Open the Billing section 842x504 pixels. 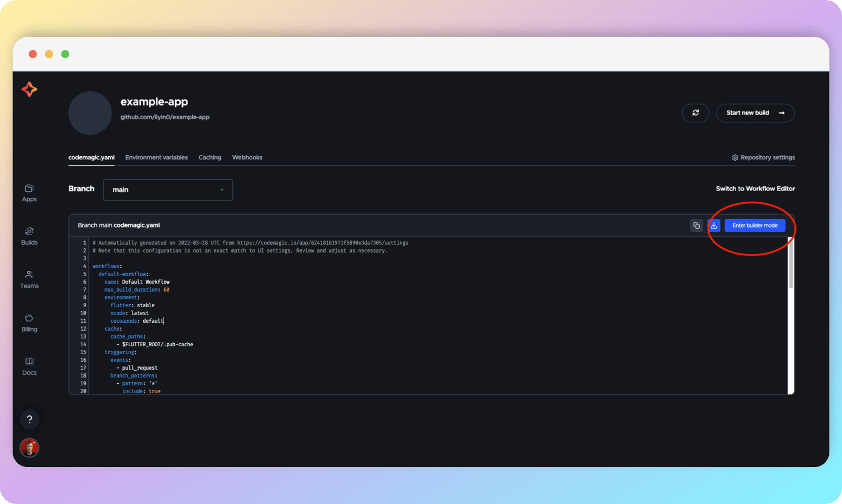(x=29, y=322)
